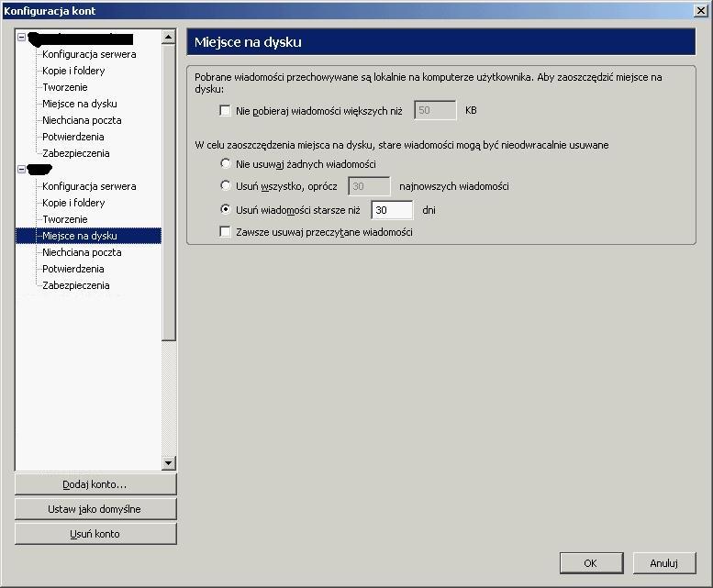Open Zabezpieczenia under second account
This screenshot has height=588, width=713.
pyautogui.click(x=76, y=285)
